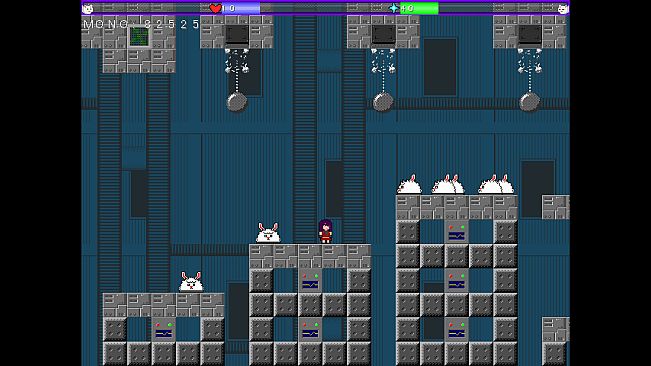Image resolution: width=651 pixels, height=366 pixels.
Task: Click the middle hanging wrecking ball
Action: [x=383, y=102]
